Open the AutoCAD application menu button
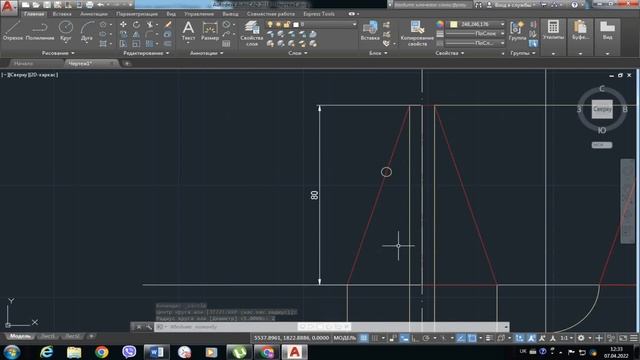The height and width of the screenshot is (360, 640). pos(9,7)
